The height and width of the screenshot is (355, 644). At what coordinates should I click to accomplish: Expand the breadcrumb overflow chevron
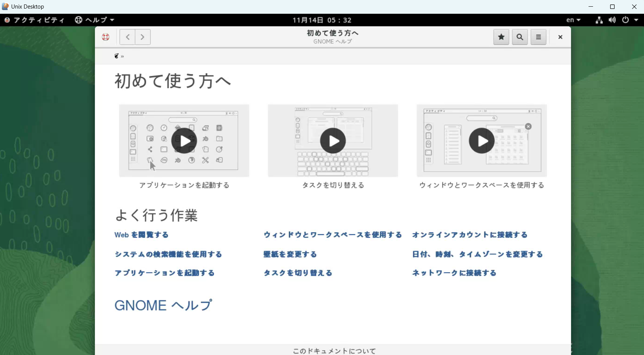(123, 56)
